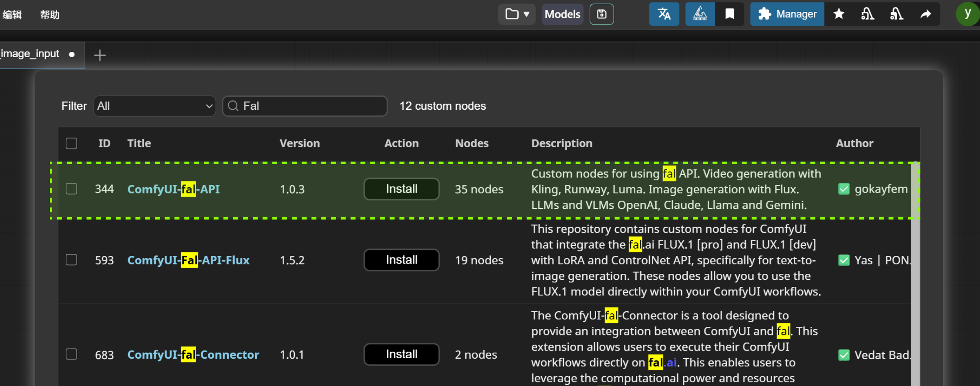Click the share arrow icon

click(x=926, y=14)
